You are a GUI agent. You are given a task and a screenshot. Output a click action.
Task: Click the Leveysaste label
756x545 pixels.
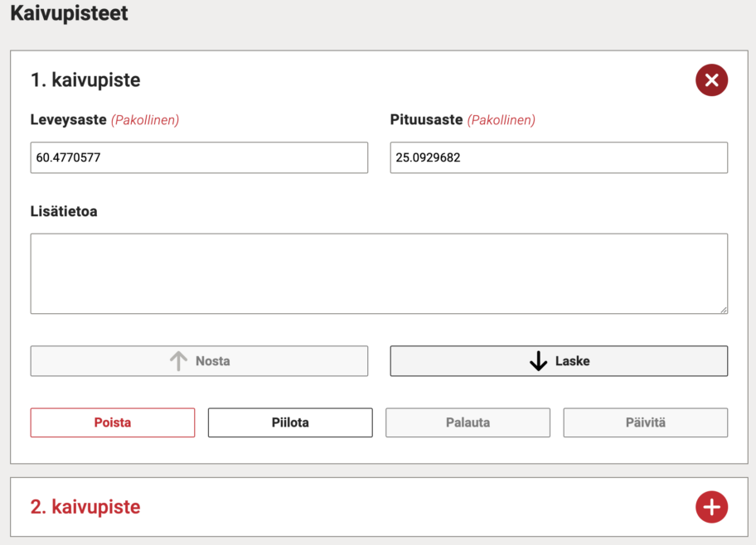(69, 119)
